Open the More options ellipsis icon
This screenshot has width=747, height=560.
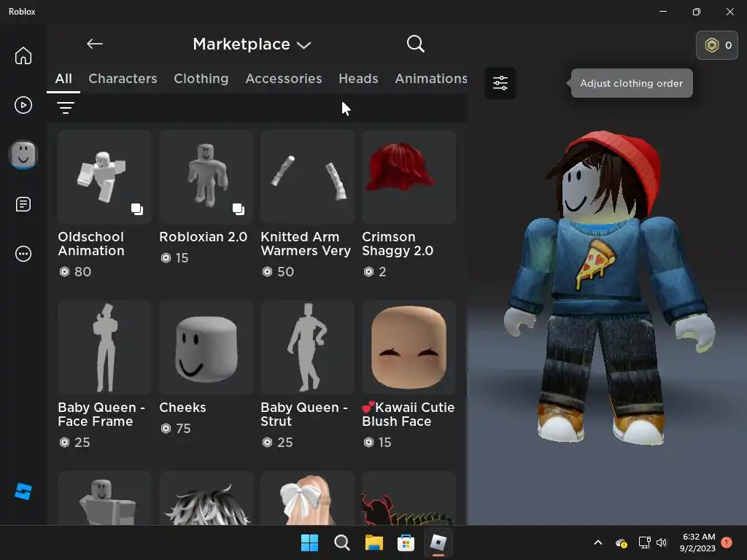coord(23,254)
